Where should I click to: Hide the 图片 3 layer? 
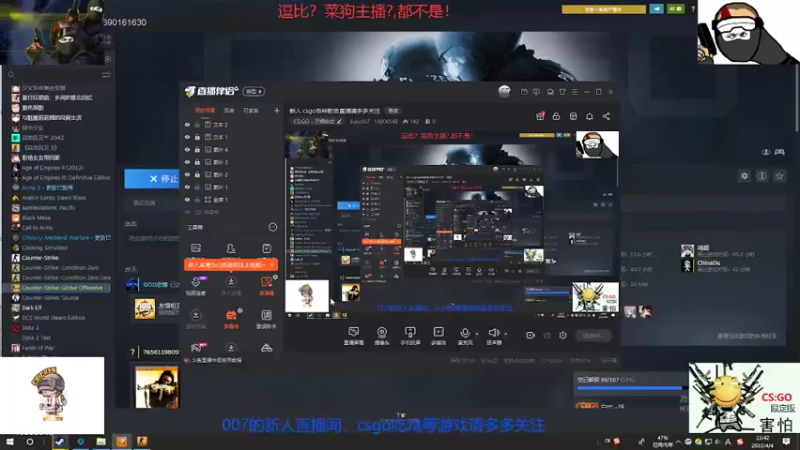[x=187, y=162]
